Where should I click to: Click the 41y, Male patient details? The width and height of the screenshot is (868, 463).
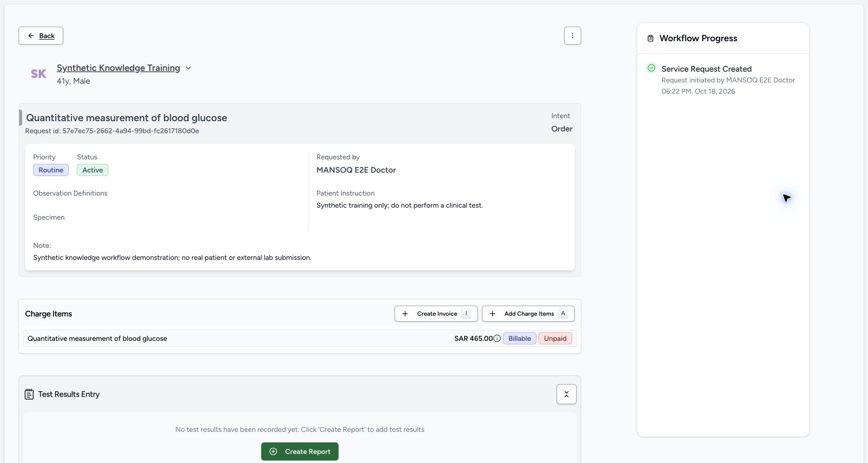73,81
